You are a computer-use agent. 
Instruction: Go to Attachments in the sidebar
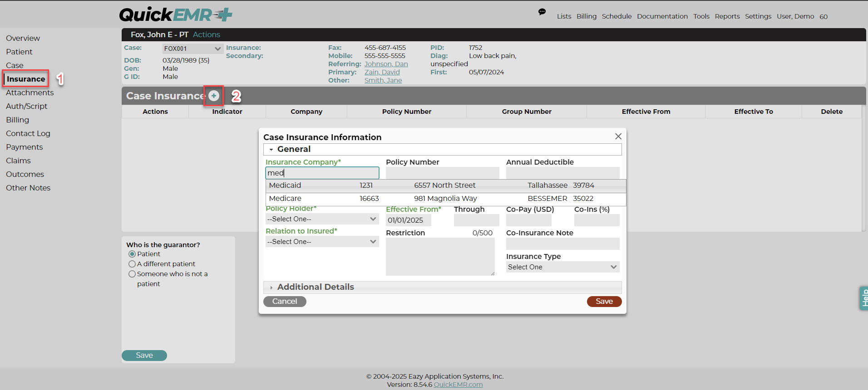[30, 93]
